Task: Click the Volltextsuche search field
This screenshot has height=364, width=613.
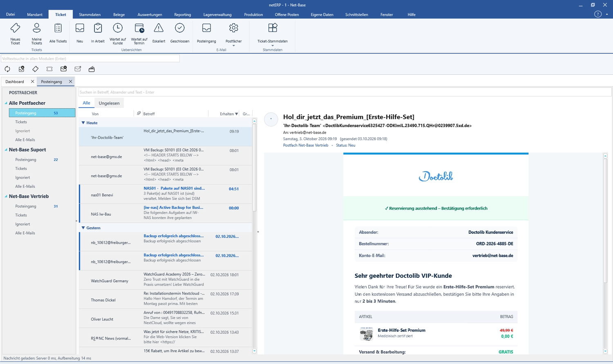Action: [90, 59]
